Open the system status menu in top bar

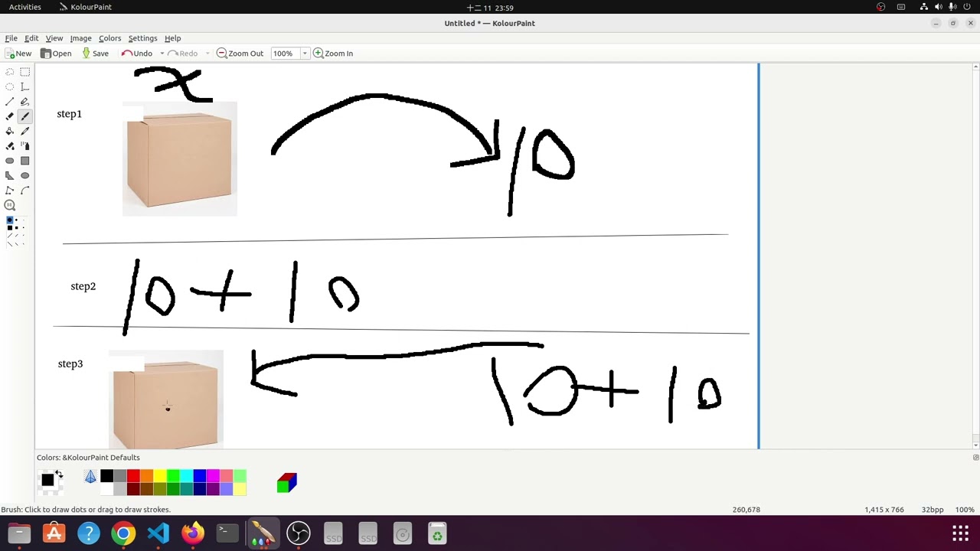pyautogui.click(x=946, y=7)
